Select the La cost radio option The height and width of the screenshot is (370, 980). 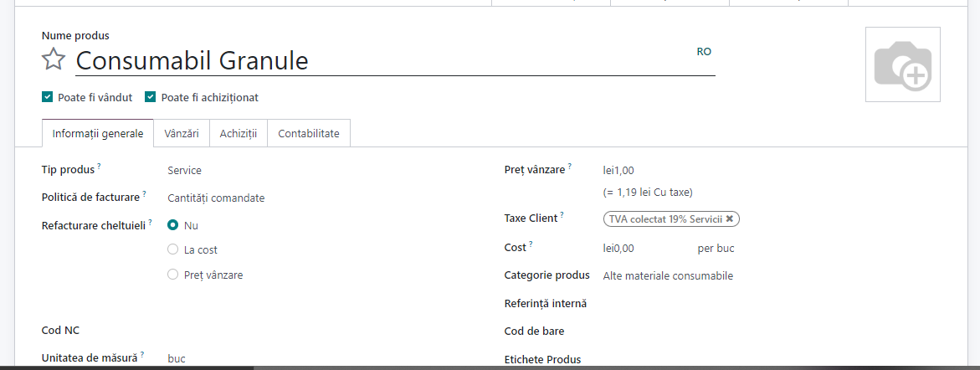pyautogui.click(x=173, y=249)
